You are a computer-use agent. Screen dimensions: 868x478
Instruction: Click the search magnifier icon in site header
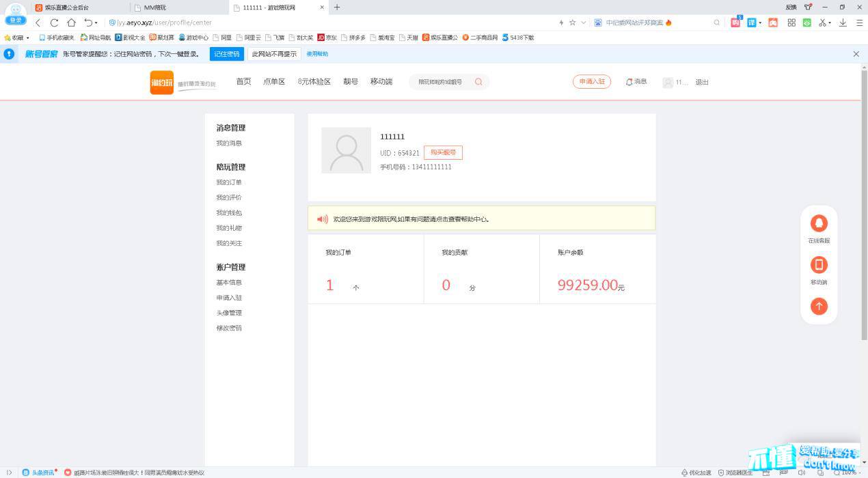click(x=478, y=82)
